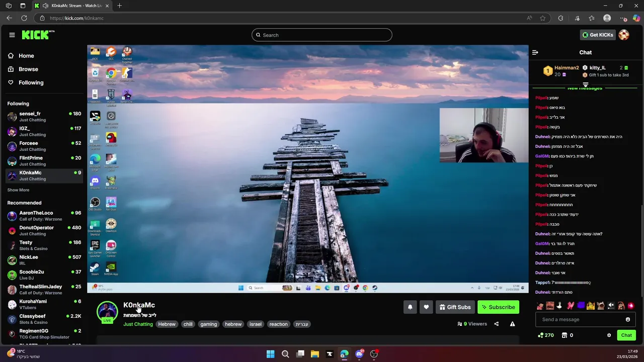
Task: Jump to New messages in chat
Action: (x=585, y=88)
